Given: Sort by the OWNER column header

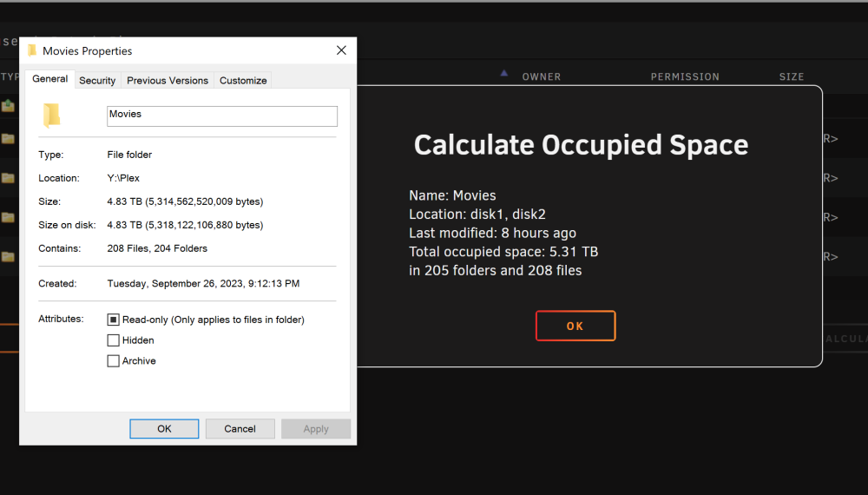Looking at the screenshot, I should tap(542, 77).
